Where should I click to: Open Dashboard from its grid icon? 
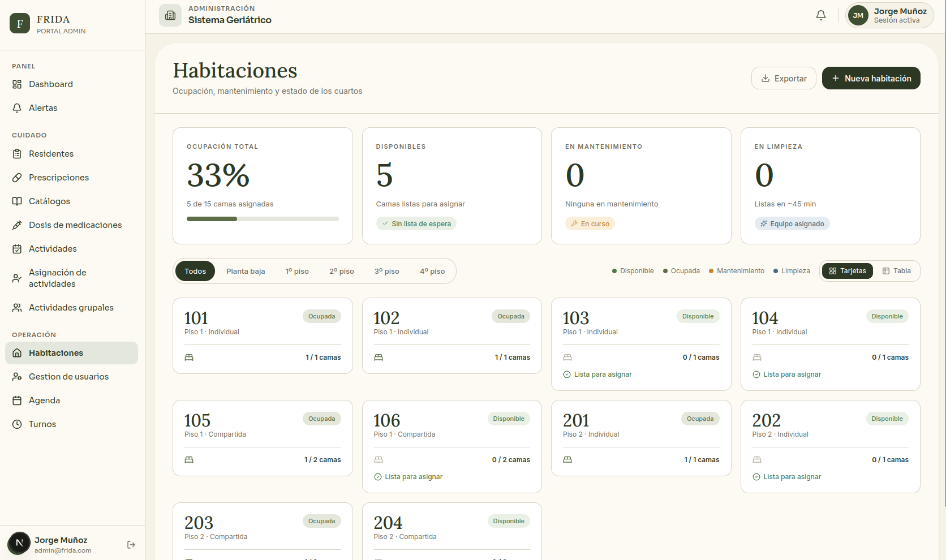point(17,84)
